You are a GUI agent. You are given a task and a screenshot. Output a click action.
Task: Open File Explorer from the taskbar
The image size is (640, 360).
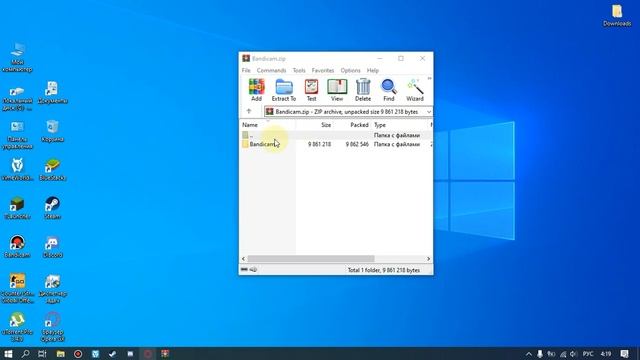pos(60,353)
